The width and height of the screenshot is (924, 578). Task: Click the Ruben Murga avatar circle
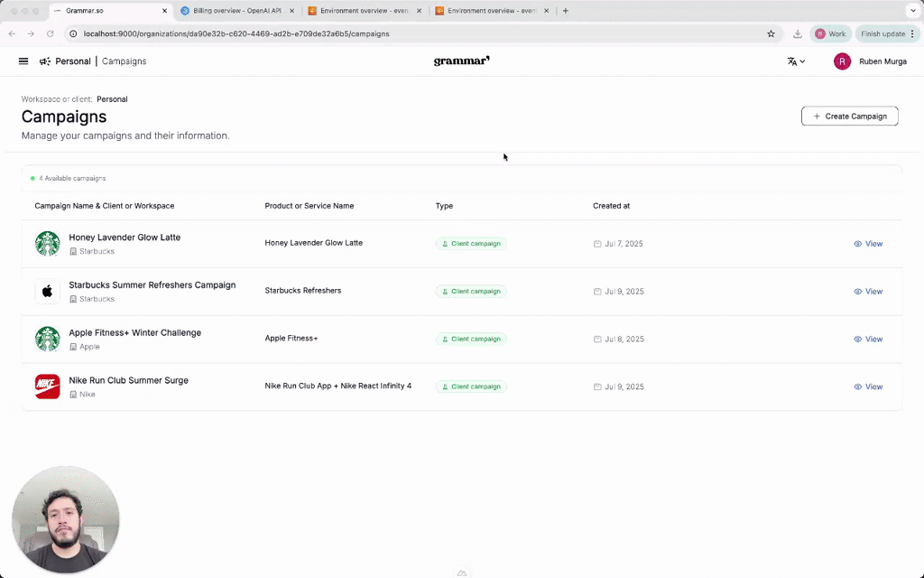tap(842, 61)
